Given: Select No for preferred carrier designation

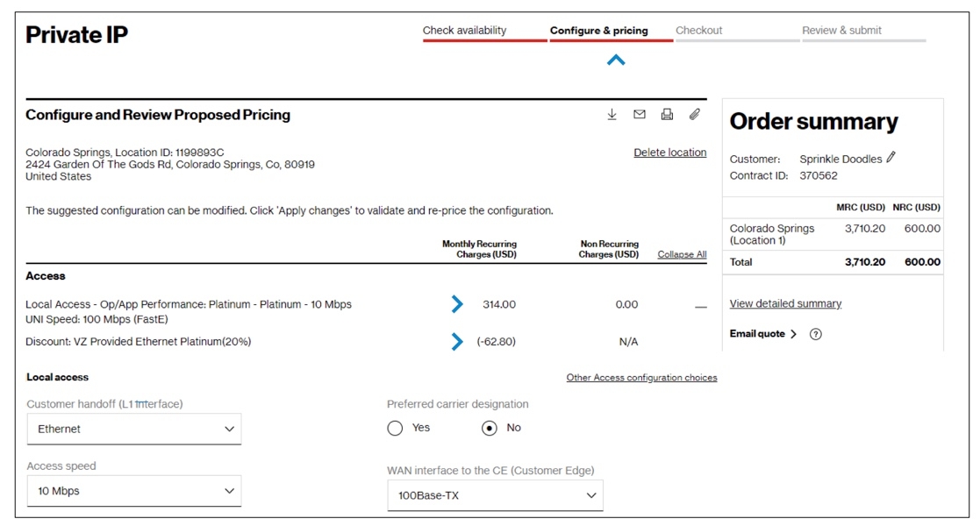Looking at the screenshot, I should coord(490,428).
